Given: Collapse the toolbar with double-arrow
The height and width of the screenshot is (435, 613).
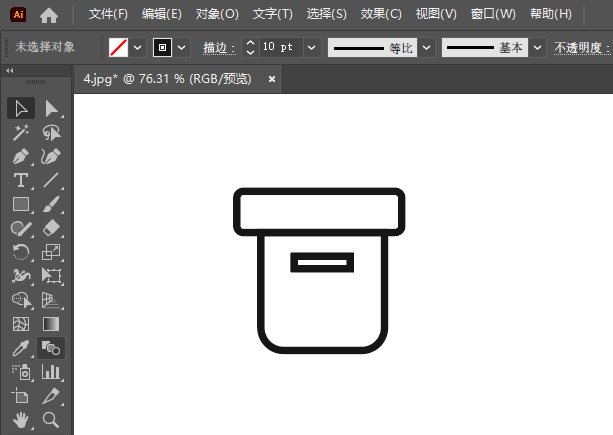Looking at the screenshot, I should point(10,71).
